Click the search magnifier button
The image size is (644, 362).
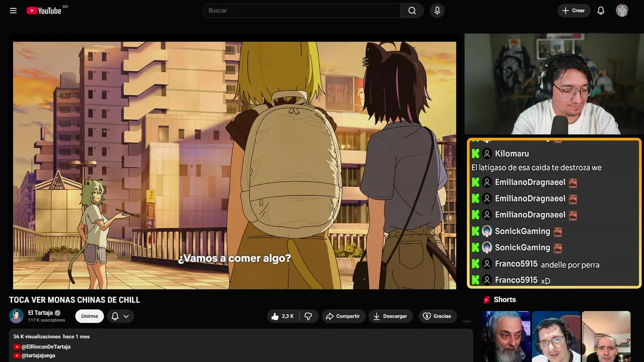point(412,11)
